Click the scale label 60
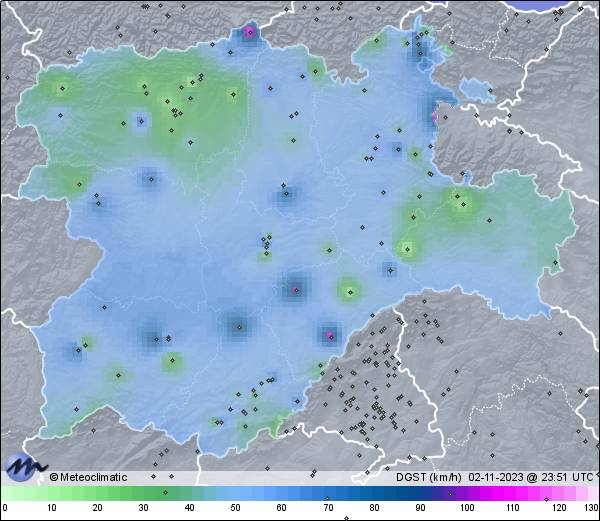 [282, 508]
